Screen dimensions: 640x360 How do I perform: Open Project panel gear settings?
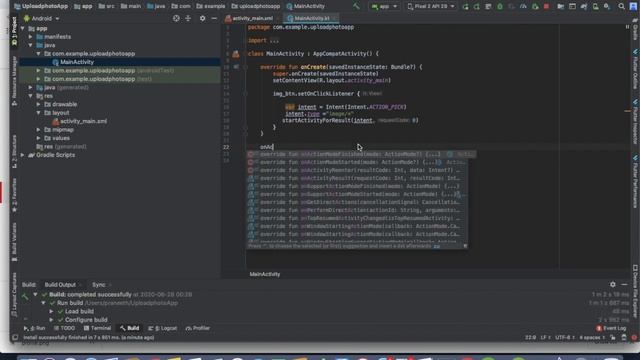(x=202, y=18)
